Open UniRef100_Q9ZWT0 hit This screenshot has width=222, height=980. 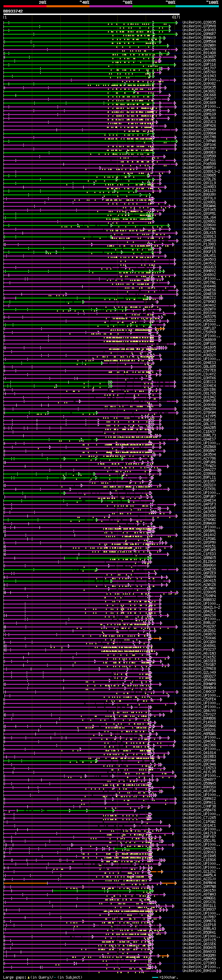pyautogui.click(x=199, y=309)
